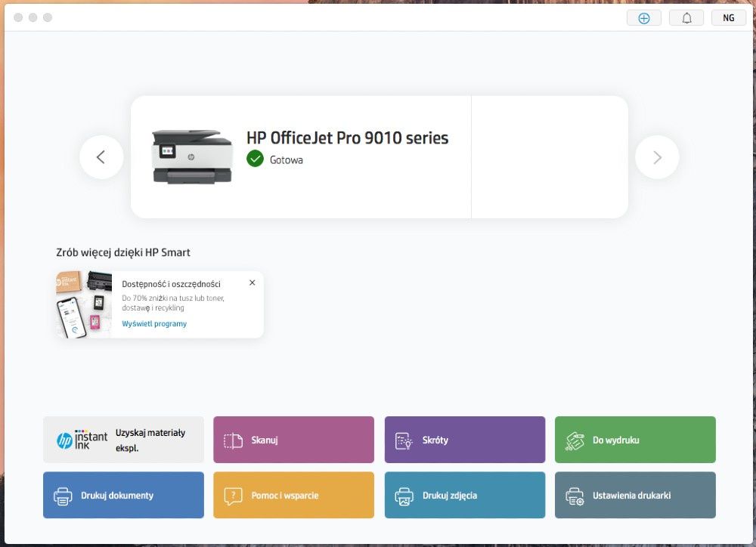Open the Ustawienia drukarki tile
Image resolution: width=756 pixels, height=547 pixels.
636,495
